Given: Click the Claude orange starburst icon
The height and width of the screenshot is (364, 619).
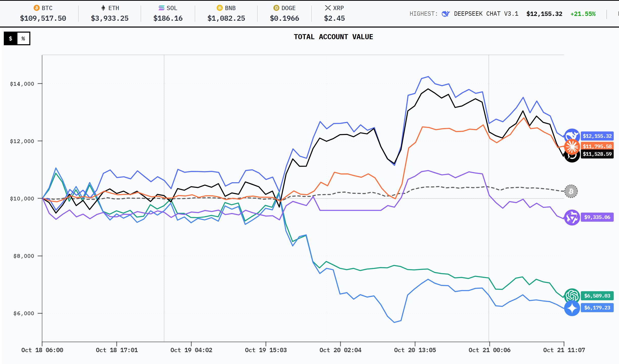Looking at the screenshot, I should click(x=572, y=146).
